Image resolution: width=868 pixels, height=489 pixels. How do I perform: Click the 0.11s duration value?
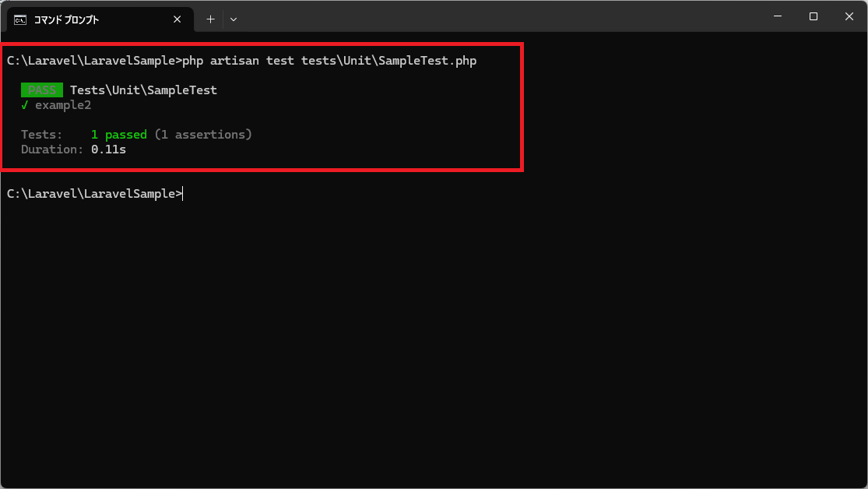(x=108, y=150)
